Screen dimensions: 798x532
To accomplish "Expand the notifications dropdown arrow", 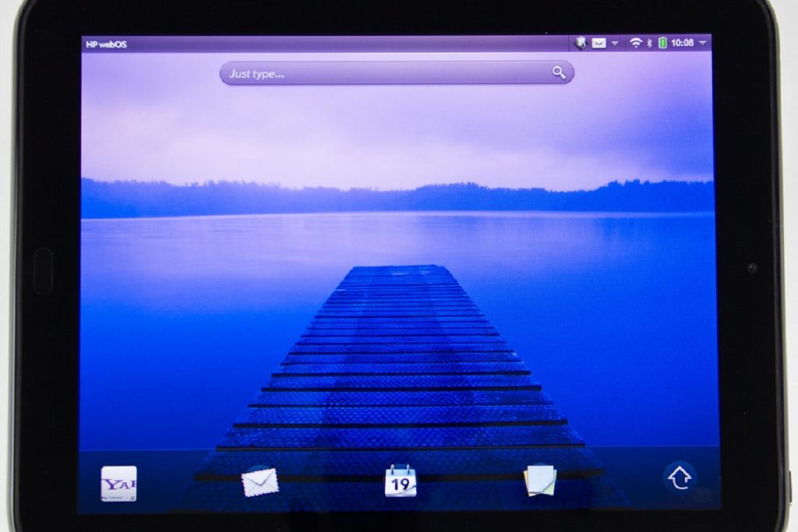I will click(x=614, y=44).
